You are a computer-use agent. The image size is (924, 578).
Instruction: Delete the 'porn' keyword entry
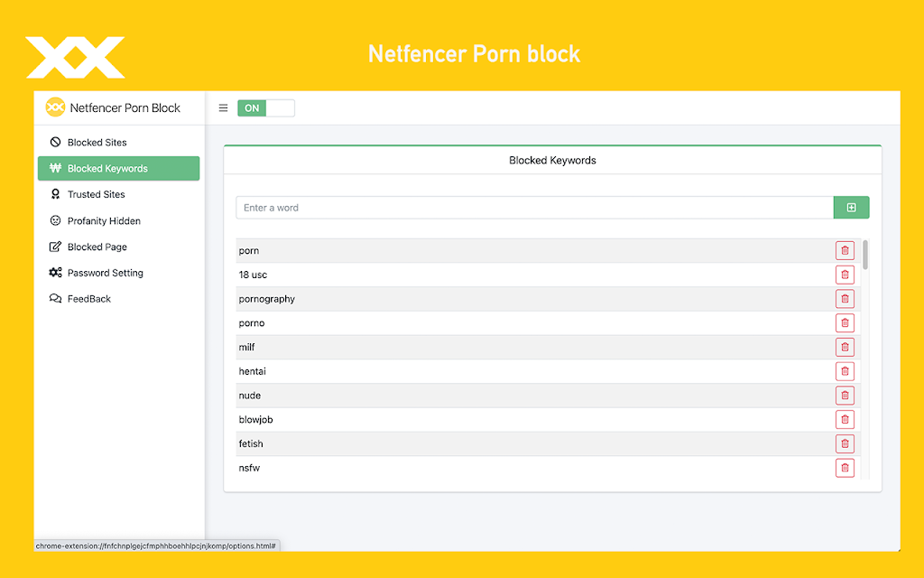(x=845, y=251)
